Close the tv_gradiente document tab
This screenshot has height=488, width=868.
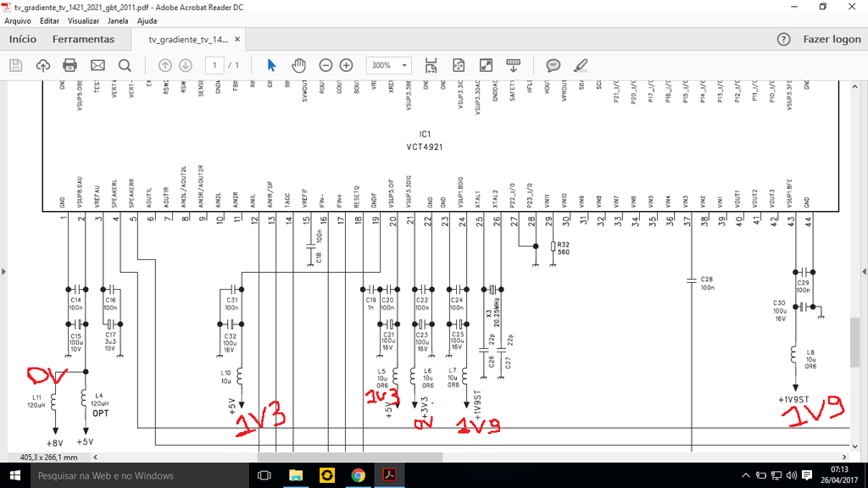(x=237, y=39)
